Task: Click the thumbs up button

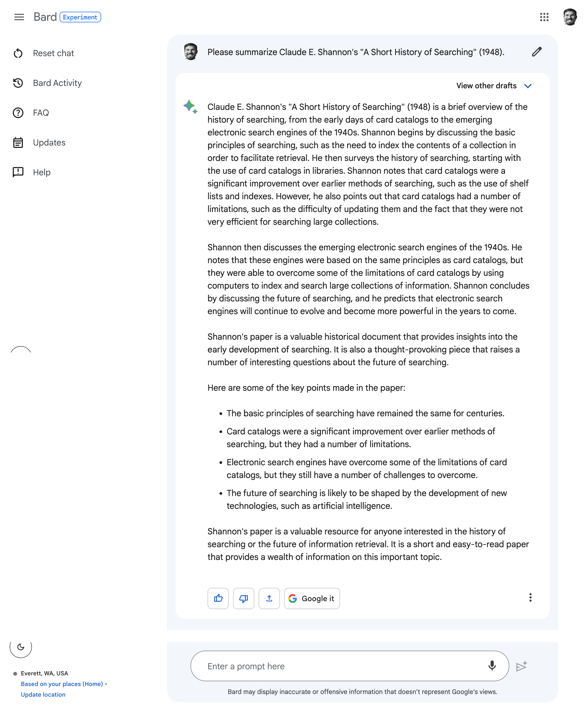Action: tap(218, 598)
